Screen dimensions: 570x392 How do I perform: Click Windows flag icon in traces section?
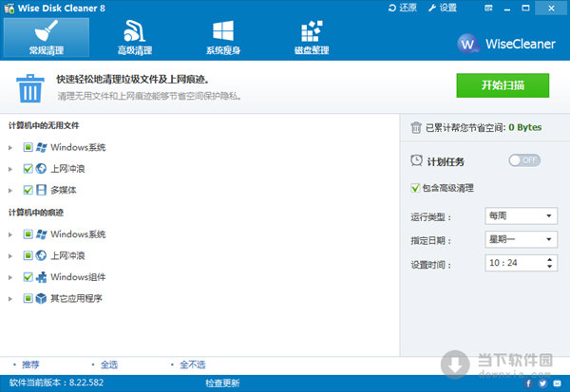[x=41, y=233]
